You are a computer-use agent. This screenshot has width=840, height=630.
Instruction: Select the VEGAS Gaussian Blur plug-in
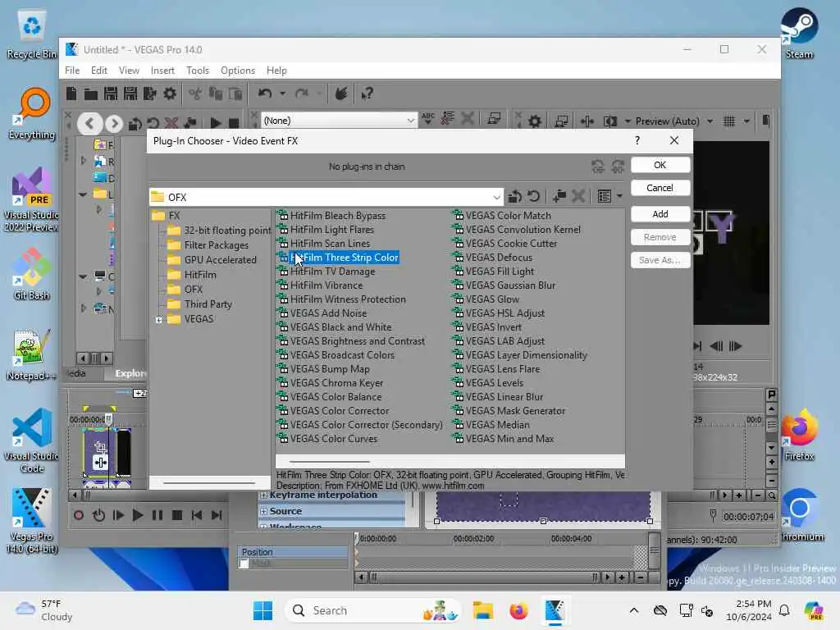(510, 285)
